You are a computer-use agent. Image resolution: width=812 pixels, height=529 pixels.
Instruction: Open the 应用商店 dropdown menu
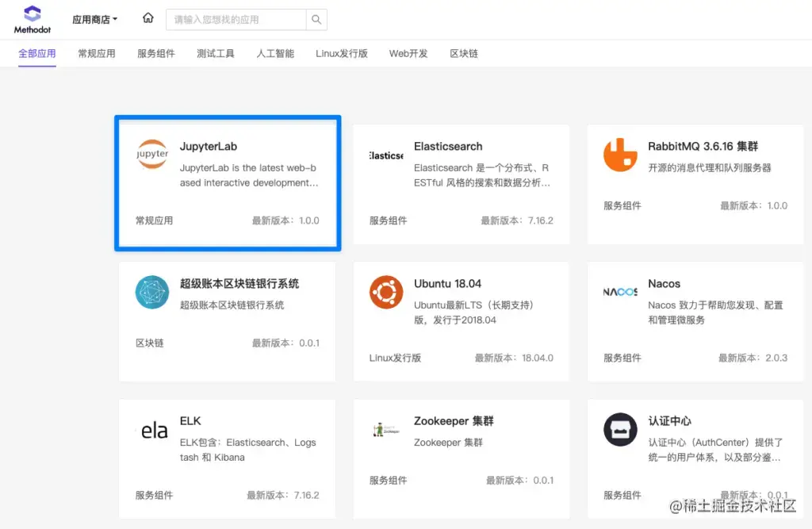(x=96, y=19)
